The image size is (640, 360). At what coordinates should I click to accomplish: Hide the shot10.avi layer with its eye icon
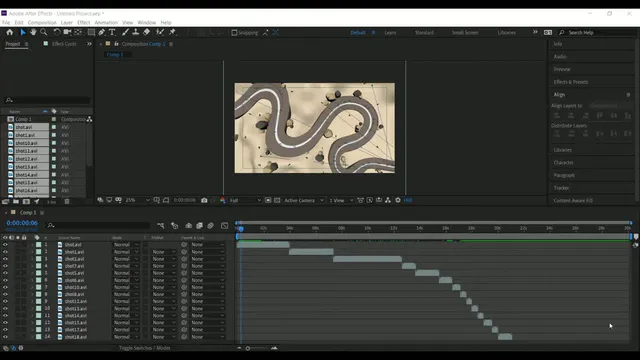(5, 287)
